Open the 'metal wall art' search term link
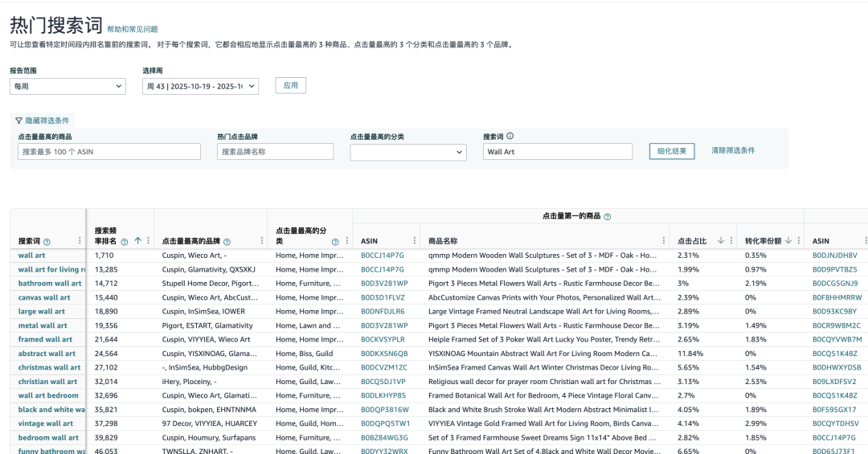Screen dimensions: 868x454 43,325
